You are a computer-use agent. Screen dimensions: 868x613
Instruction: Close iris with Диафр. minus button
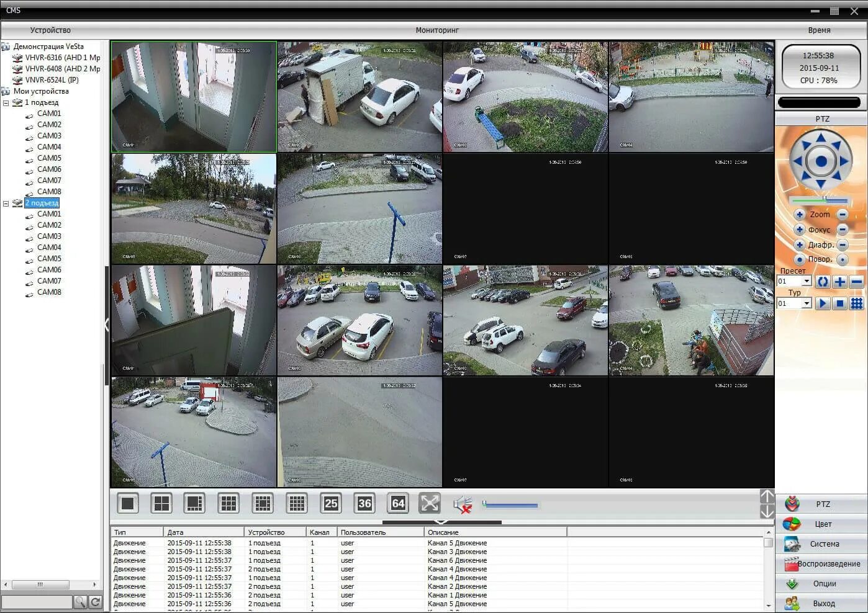(843, 244)
